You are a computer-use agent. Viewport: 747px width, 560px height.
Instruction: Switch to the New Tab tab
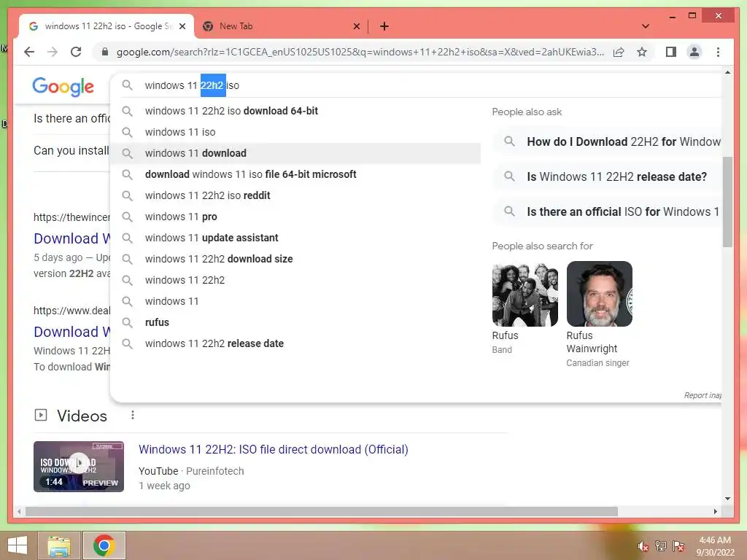point(281,26)
